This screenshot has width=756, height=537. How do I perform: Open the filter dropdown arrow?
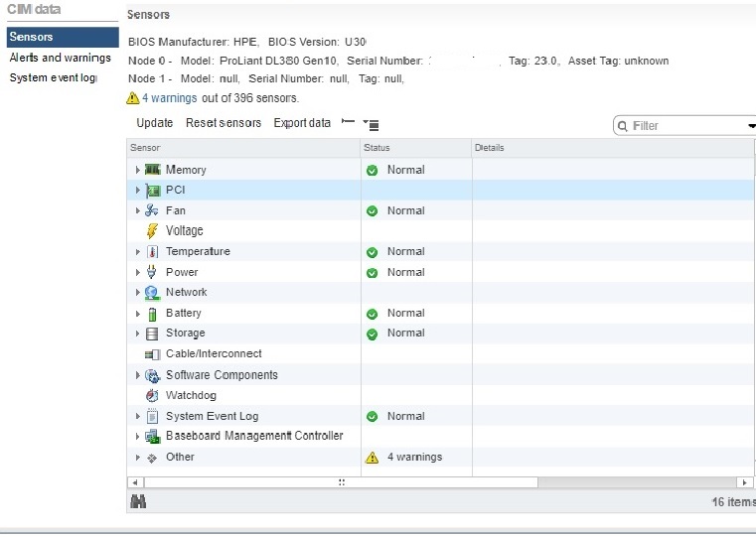750,126
